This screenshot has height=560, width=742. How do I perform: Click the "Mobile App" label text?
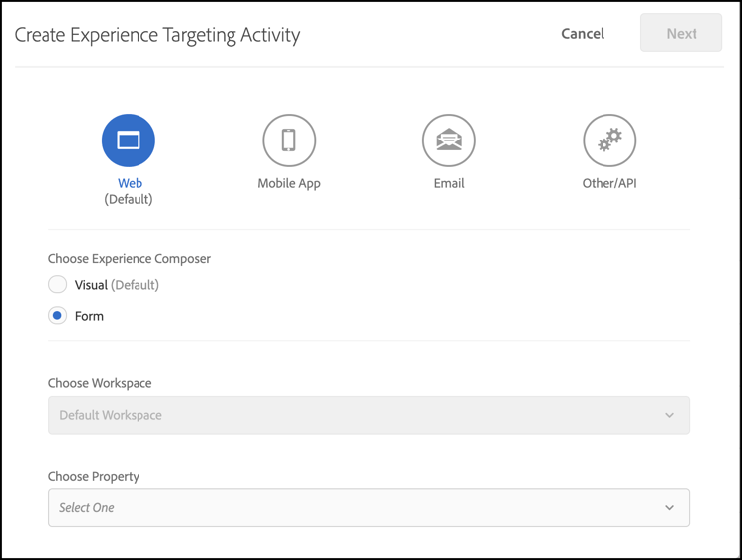(289, 183)
